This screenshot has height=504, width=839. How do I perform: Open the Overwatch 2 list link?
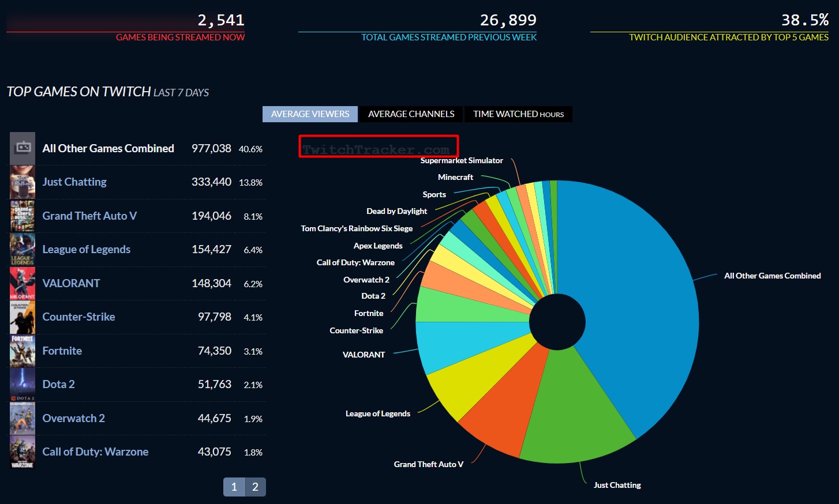[74, 418]
